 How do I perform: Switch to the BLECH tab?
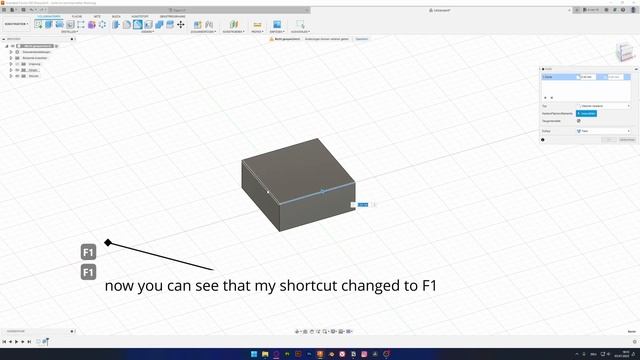(x=116, y=16)
